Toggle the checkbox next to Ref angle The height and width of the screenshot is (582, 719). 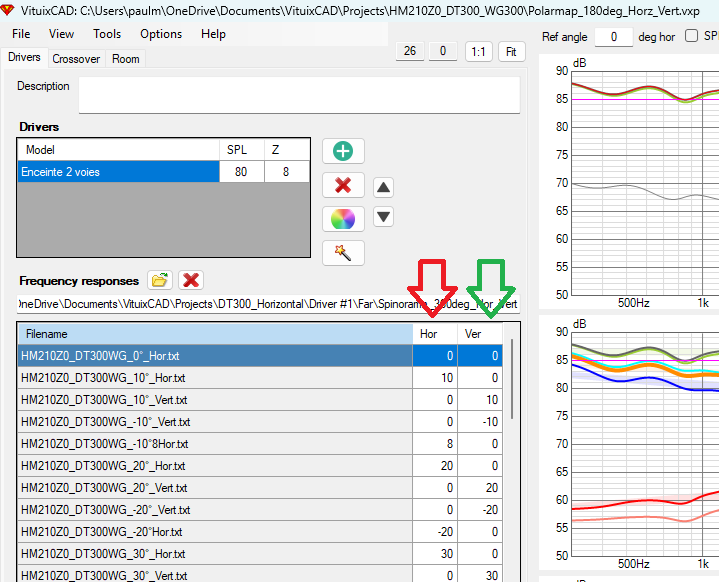pos(692,36)
